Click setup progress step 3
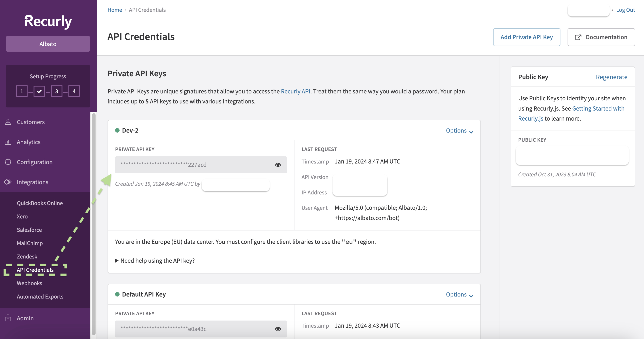Viewport: 644px width, 339px height. pyautogui.click(x=56, y=91)
